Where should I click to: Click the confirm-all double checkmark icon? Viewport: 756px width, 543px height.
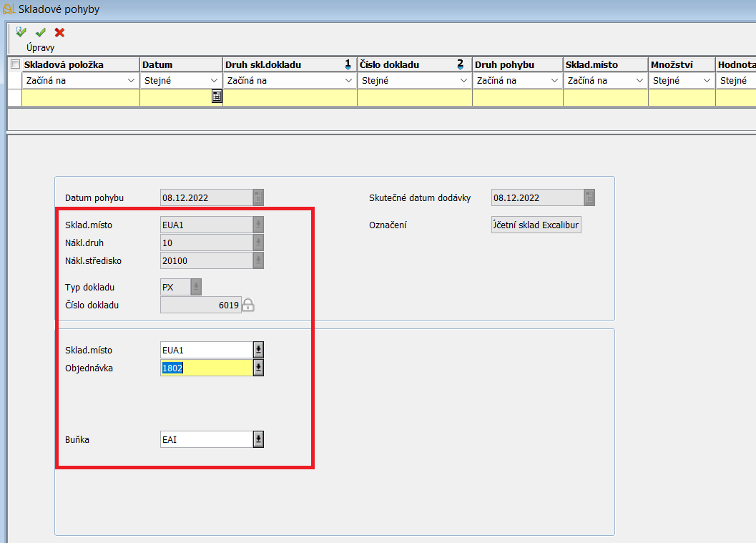(21, 32)
